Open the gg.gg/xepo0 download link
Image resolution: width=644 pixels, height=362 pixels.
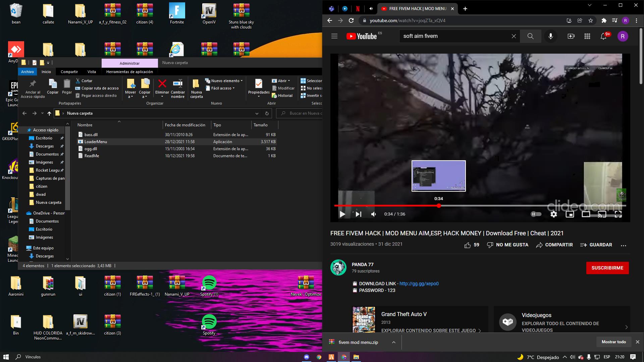[419, 284]
